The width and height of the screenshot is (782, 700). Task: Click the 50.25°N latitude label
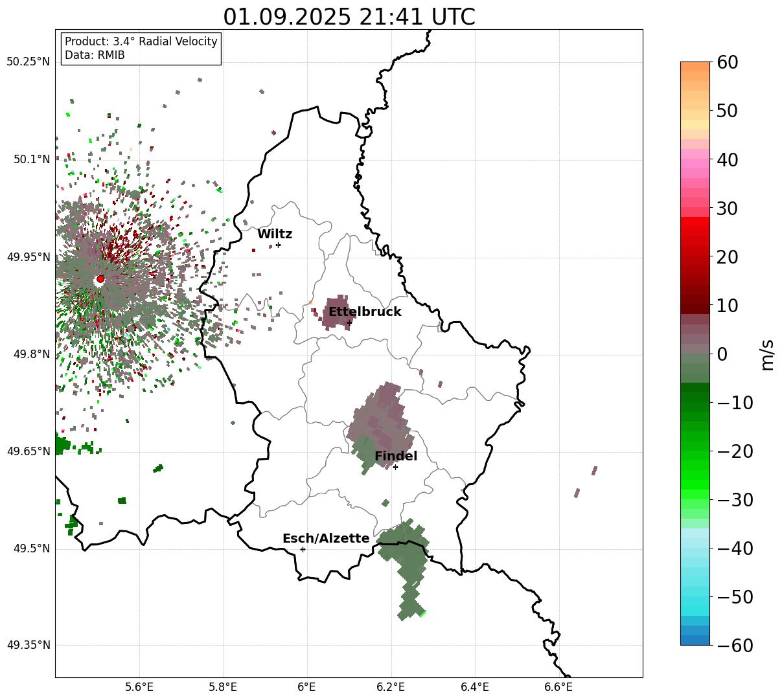click(x=28, y=62)
